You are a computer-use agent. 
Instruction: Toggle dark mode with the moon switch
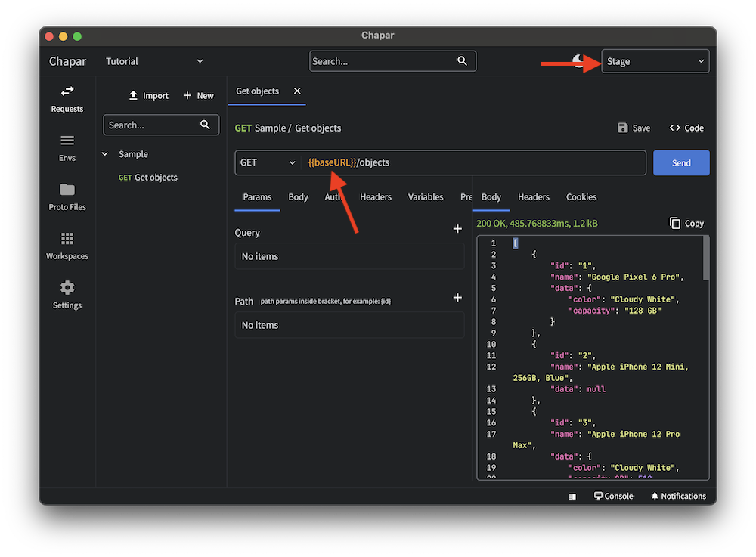pos(578,59)
